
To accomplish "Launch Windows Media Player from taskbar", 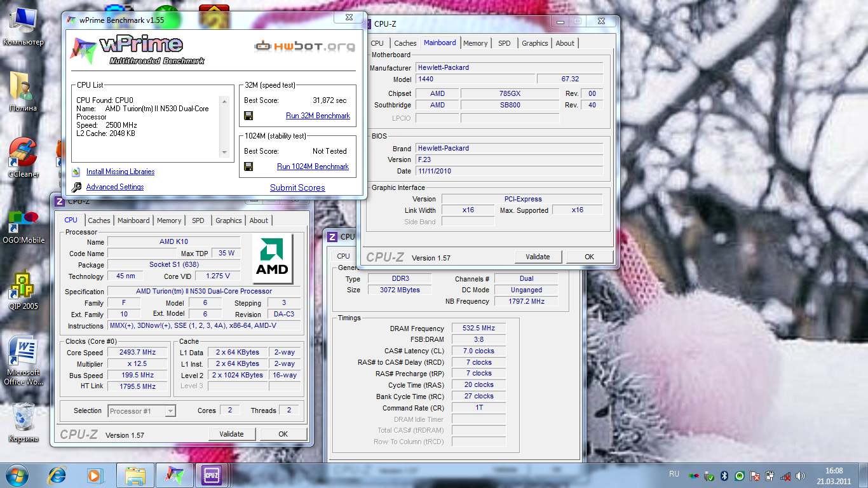I will click(94, 475).
